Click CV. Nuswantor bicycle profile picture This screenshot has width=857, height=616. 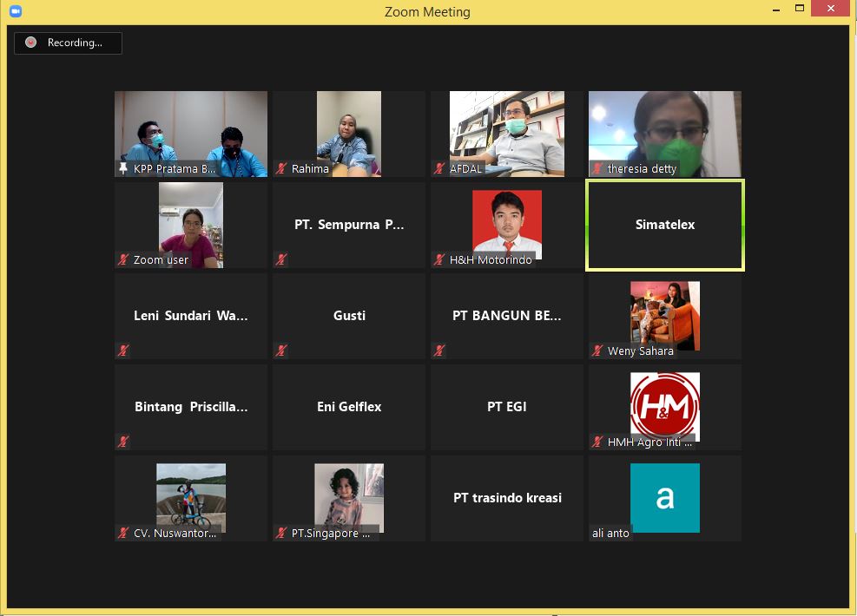191,495
